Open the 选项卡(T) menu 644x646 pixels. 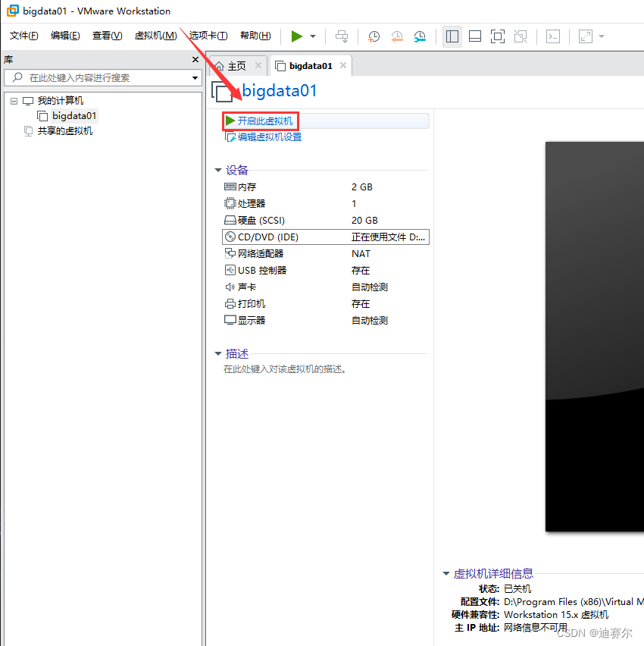[x=208, y=36]
